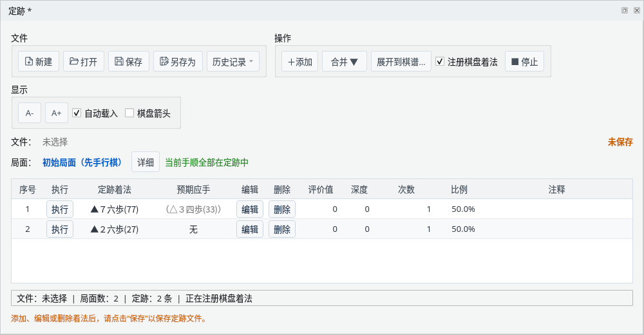Click the 注释 column header
Viewport: 644px width, 335px height.
pyautogui.click(x=556, y=189)
